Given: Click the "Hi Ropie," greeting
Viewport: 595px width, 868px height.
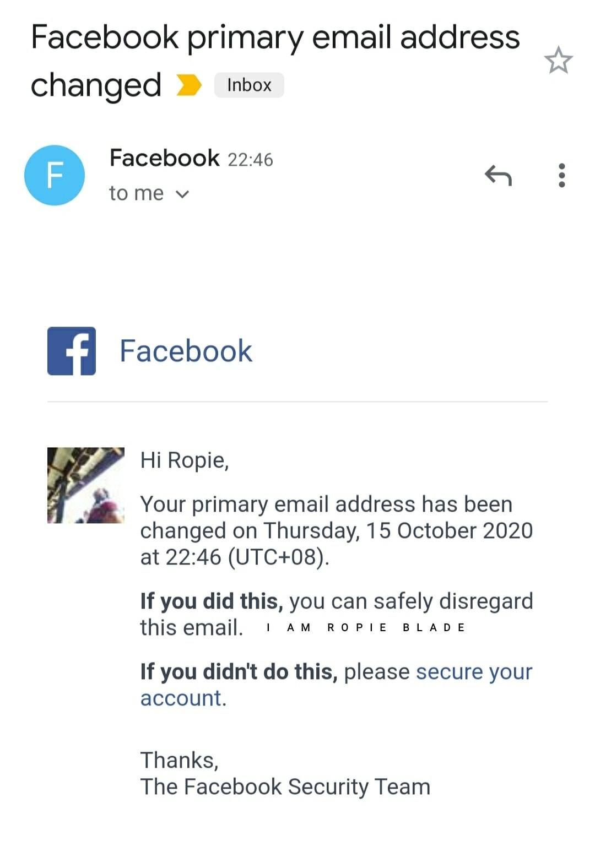Looking at the screenshot, I should [x=184, y=460].
